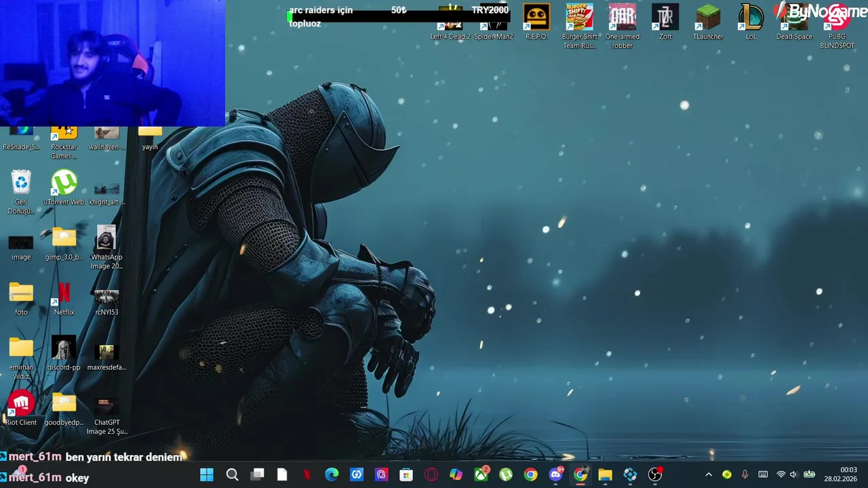Image resolution: width=868 pixels, height=488 pixels.
Task: Open volume control in system tray
Action: (x=793, y=474)
